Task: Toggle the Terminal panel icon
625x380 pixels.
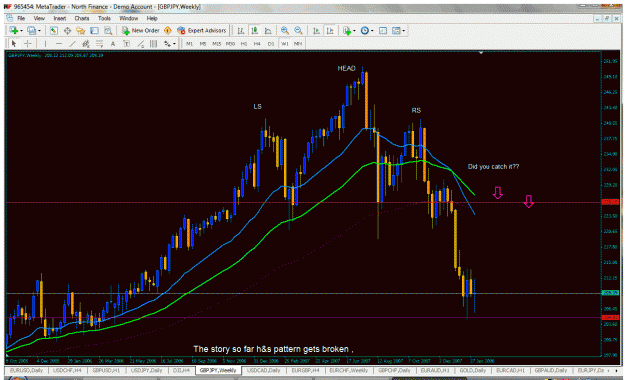Action: click(x=94, y=30)
